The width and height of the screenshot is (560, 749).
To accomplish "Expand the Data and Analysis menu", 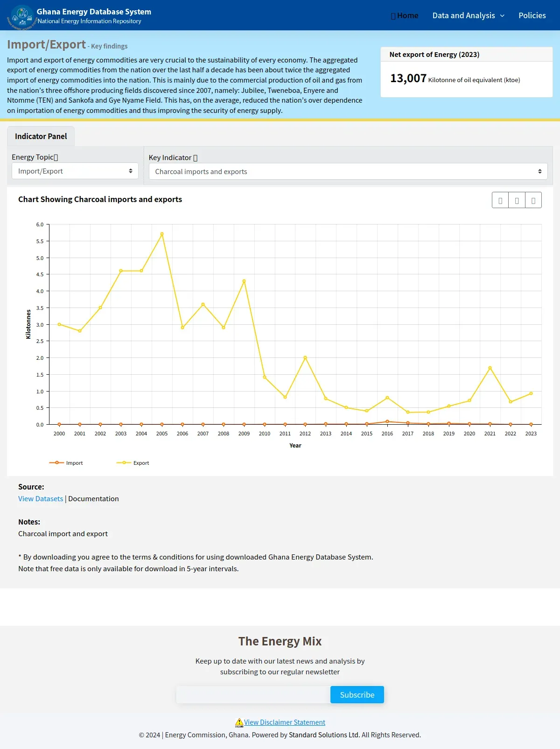I will point(469,15).
